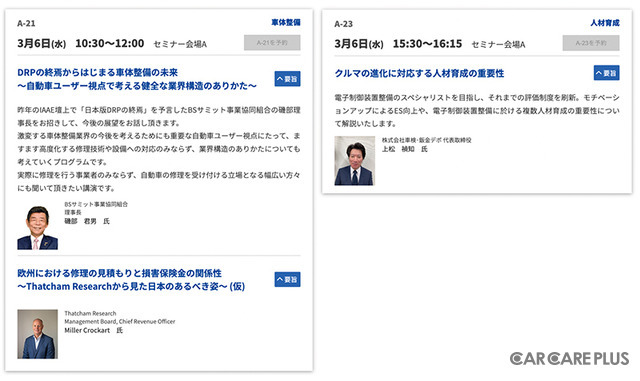Click the A-23 speaker portrait photo
The width and height of the screenshot is (640, 381).
click(x=355, y=161)
